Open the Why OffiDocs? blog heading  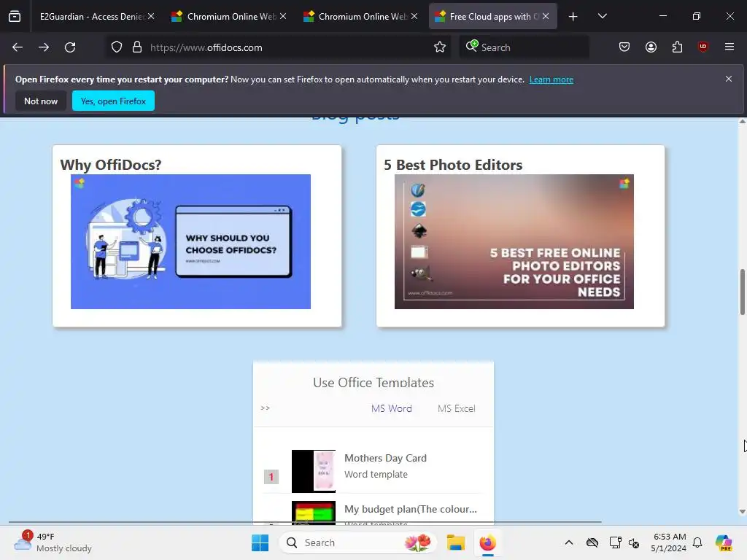111,165
